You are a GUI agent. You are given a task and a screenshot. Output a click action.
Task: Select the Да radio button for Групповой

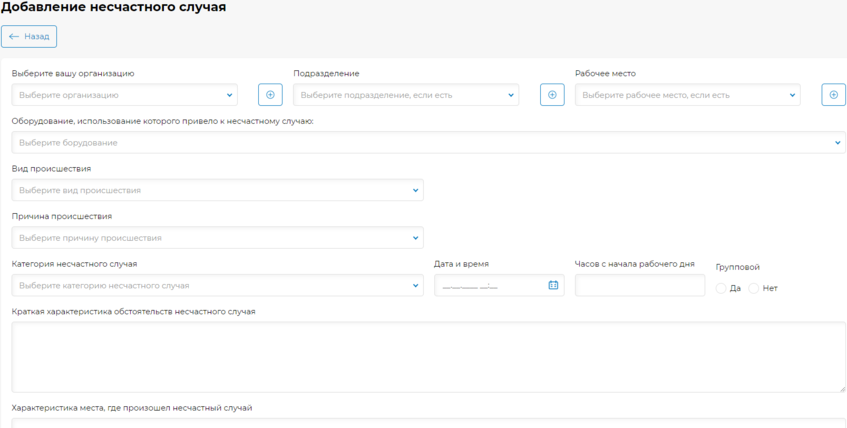721,289
